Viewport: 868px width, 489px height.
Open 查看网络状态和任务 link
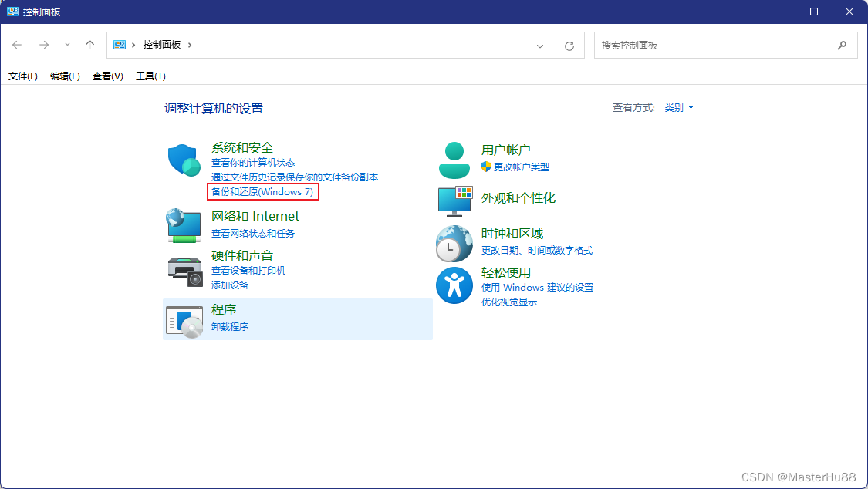click(253, 234)
